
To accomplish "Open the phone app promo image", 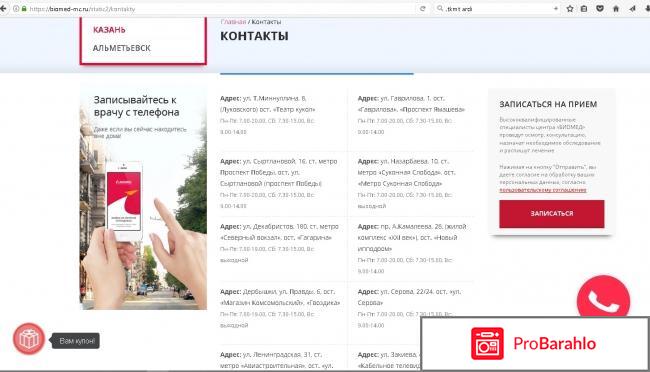I will (x=143, y=198).
